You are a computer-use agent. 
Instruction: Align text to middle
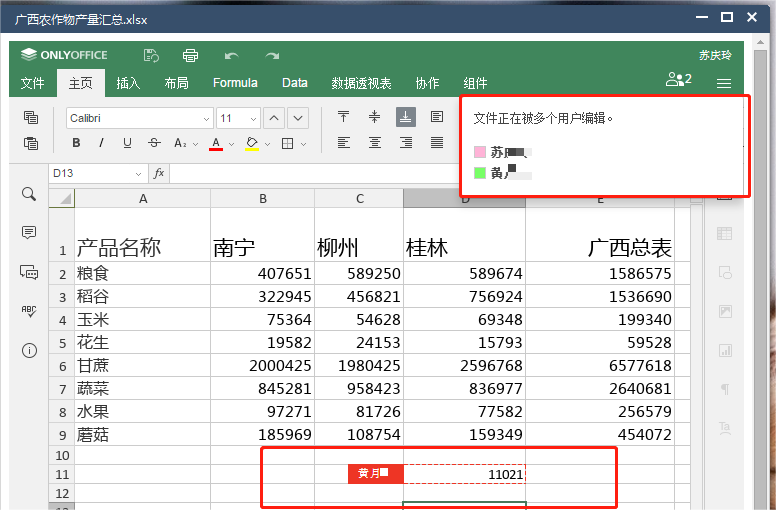[x=375, y=117]
